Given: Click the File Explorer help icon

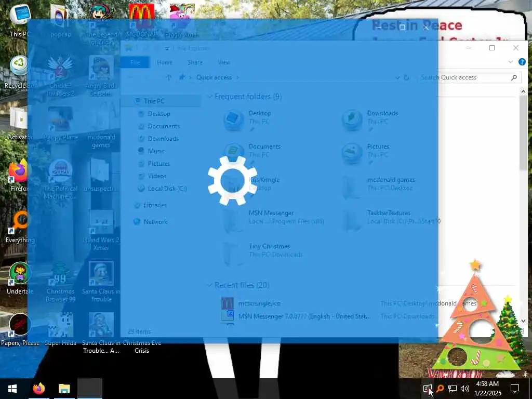Looking at the screenshot, I should point(522,62).
